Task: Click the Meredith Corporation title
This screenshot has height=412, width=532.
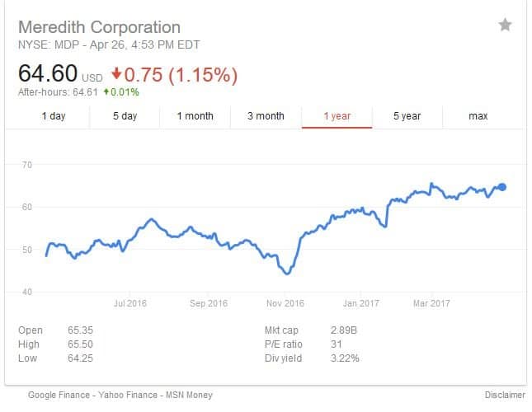Action: pyautogui.click(x=99, y=27)
